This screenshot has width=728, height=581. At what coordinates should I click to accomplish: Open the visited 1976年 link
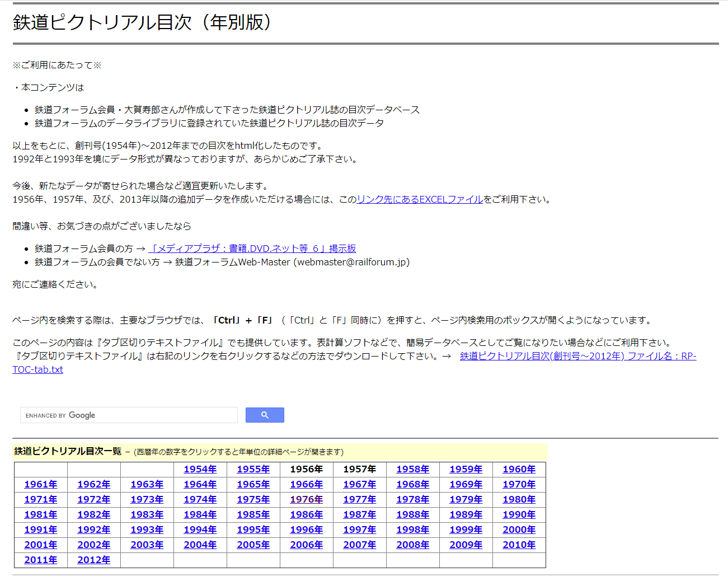coord(307,499)
